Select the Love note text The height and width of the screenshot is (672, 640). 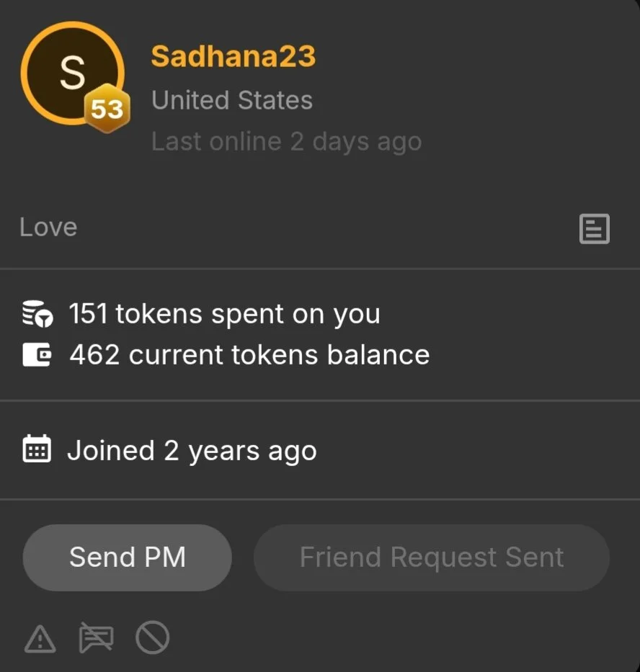(48, 228)
